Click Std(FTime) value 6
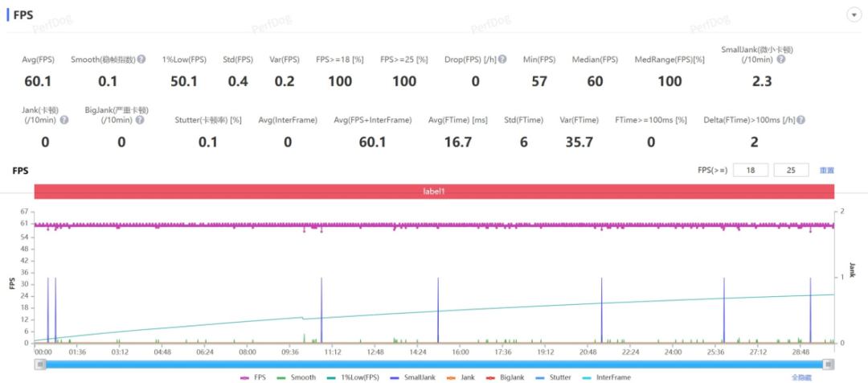Viewport: 868px width, 383px height. tap(524, 142)
